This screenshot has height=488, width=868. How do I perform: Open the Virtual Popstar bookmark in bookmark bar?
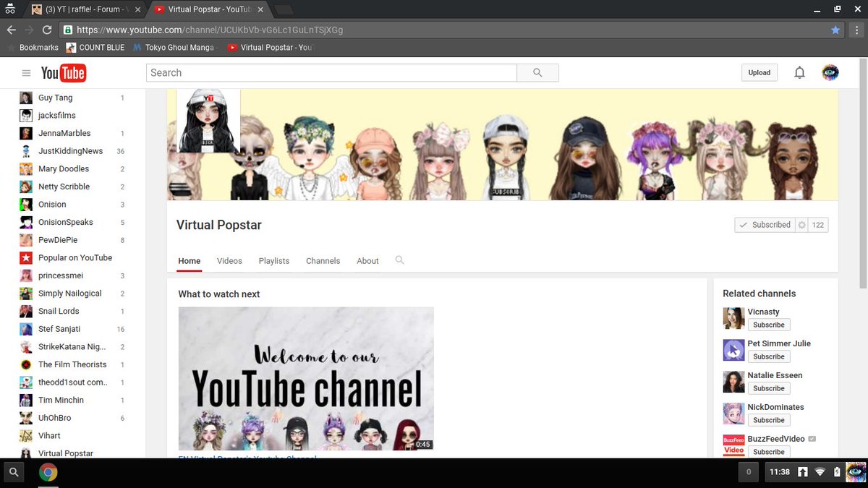click(270, 48)
